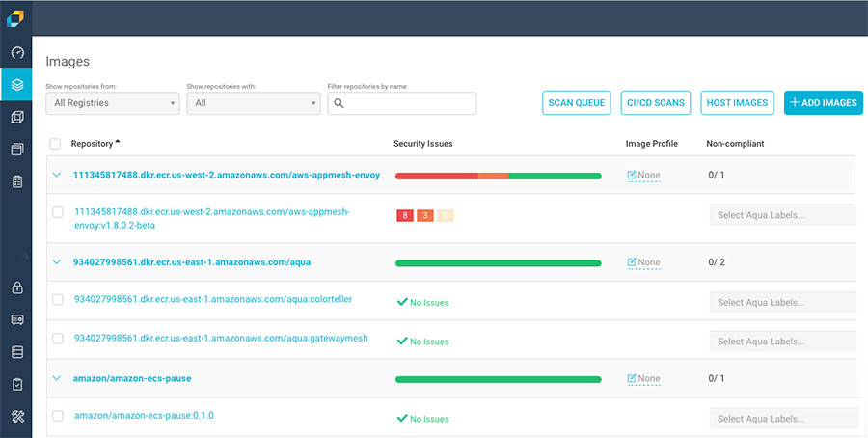Open Aqua Labels selector for aqua:gatewaymesh
The height and width of the screenshot is (438, 868).
tap(783, 342)
